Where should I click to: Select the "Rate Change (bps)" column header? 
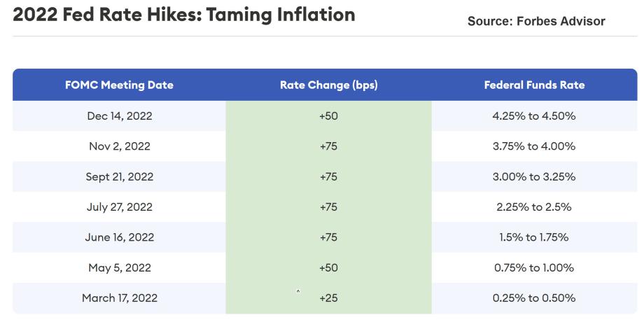328,85
